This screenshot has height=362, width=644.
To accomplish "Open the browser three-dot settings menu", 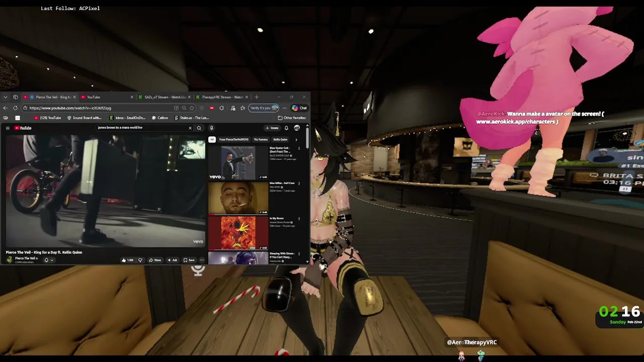I will (284, 108).
